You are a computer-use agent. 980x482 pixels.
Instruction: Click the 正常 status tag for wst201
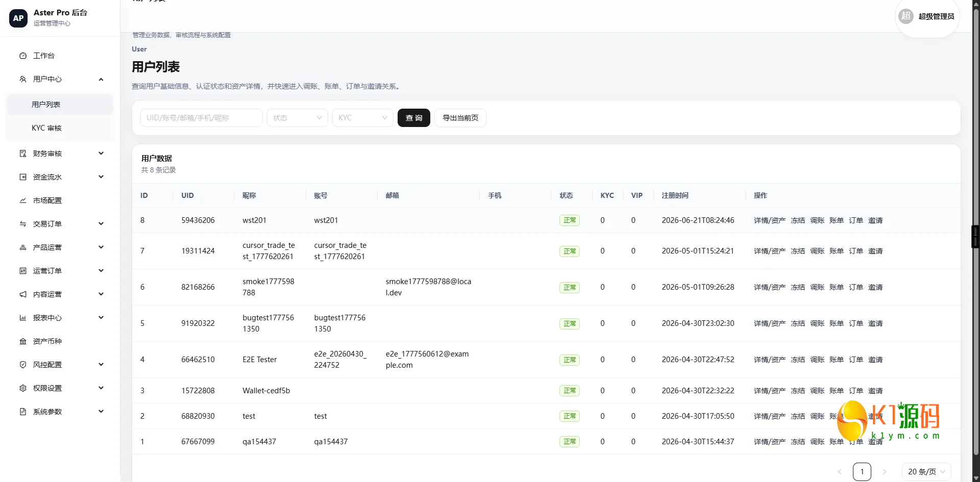pyautogui.click(x=570, y=220)
